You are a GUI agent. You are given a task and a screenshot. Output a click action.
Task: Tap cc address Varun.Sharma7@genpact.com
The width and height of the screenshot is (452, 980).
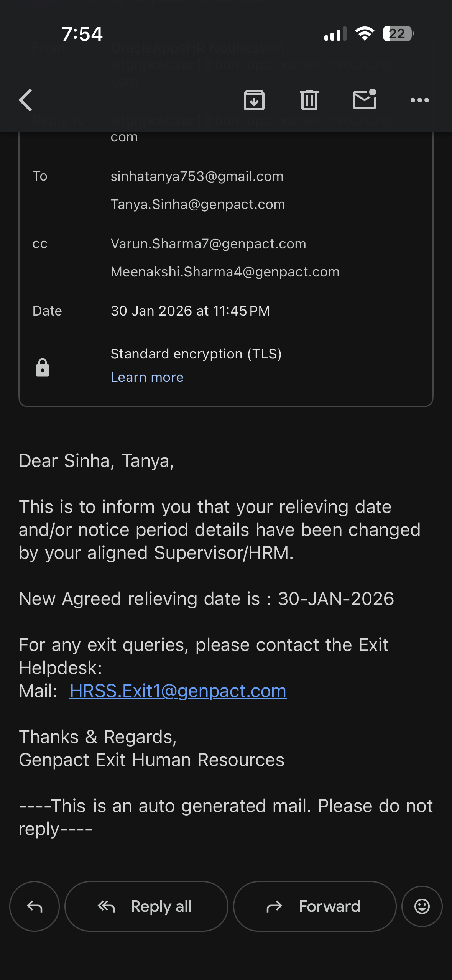208,244
